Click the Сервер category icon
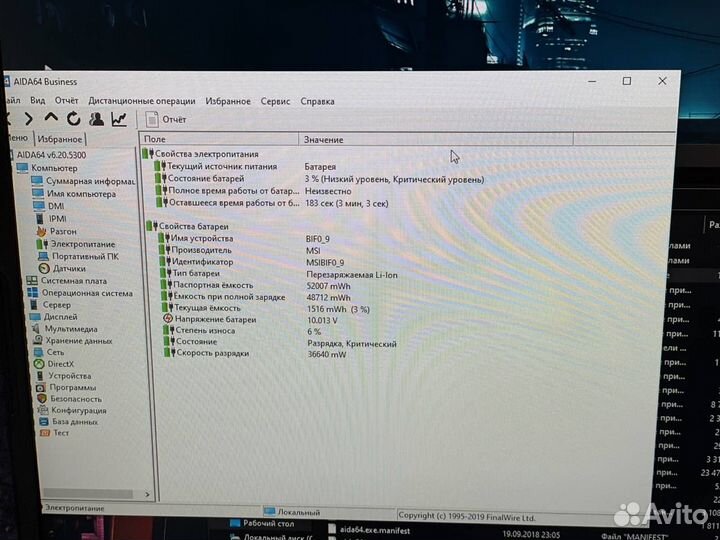Viewport: 720px width, 540px height. click(x=34, y=304)
